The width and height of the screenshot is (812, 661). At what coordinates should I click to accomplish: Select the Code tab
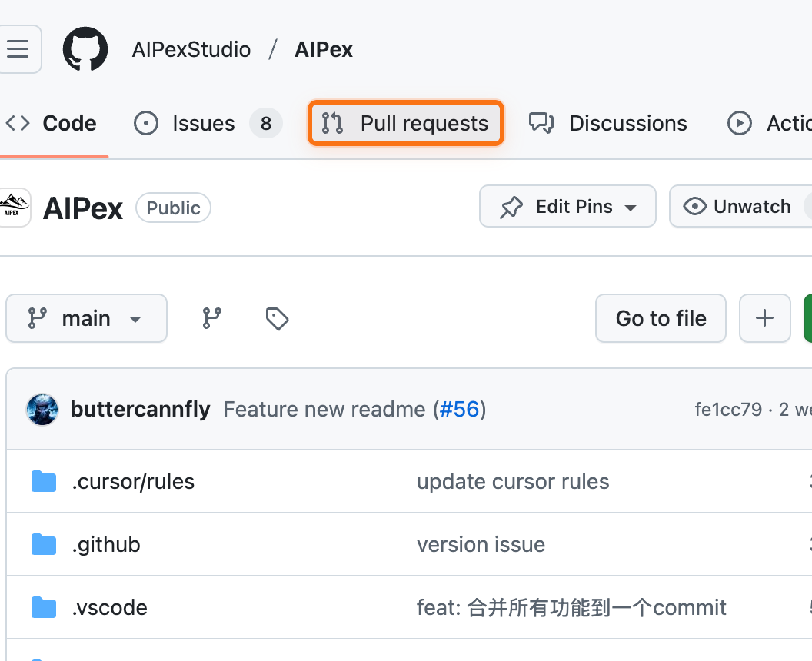pos(52,124)
